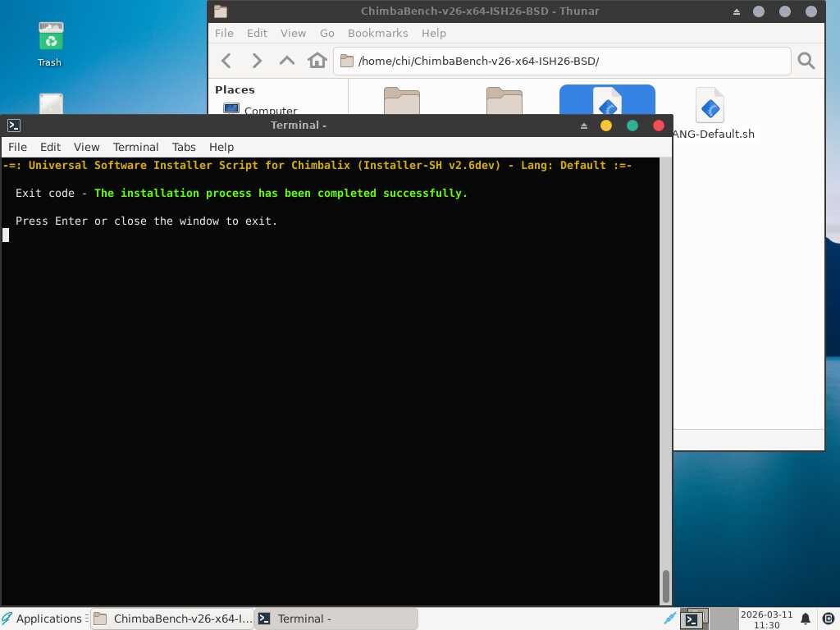Shade the Thunar window with the arrow button

737,11
